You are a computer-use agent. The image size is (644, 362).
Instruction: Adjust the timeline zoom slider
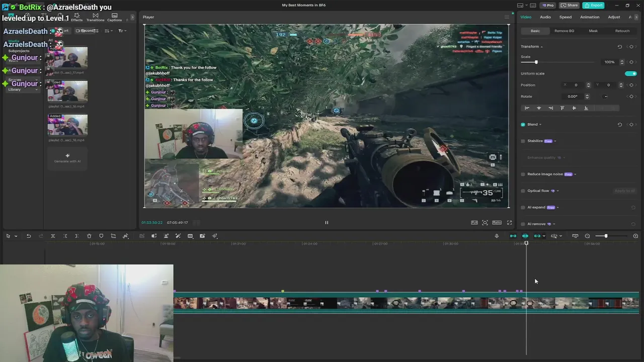(606, 236)
